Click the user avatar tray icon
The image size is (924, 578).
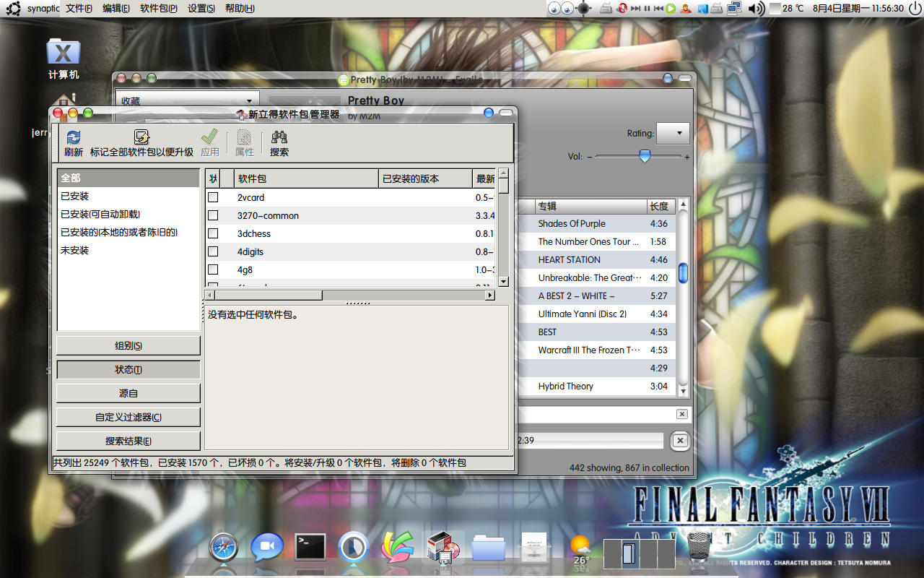(686, 9)
